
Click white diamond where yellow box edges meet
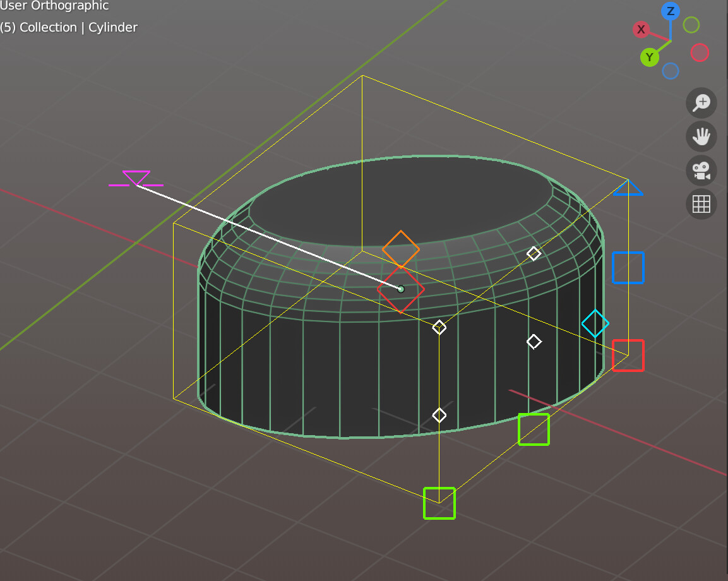coord(439,327)
